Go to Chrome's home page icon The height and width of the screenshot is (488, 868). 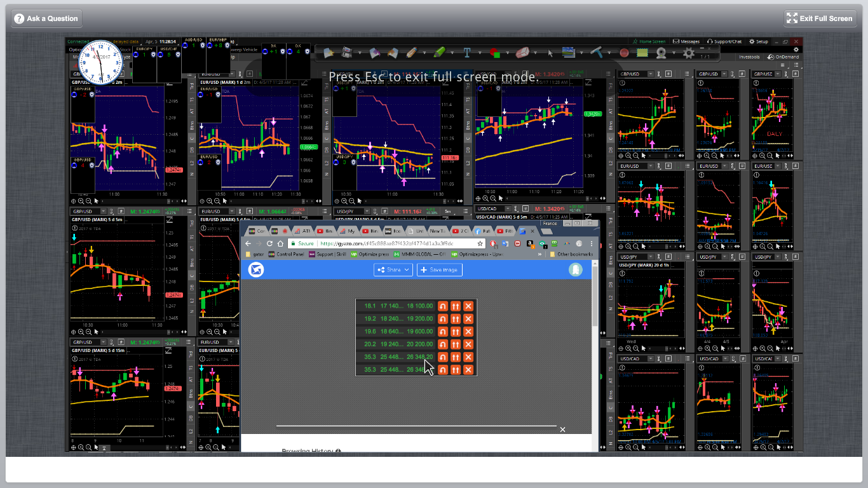pyautogui.click(x=281, y=243)
